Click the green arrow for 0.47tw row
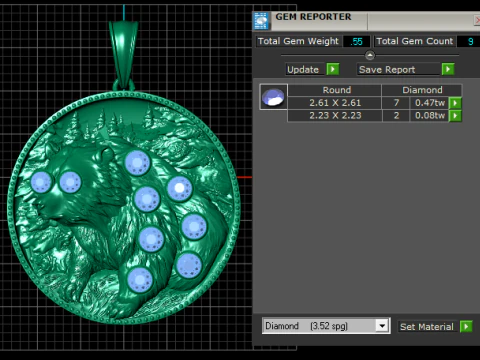Screen dimensions: 480x360 455,103
